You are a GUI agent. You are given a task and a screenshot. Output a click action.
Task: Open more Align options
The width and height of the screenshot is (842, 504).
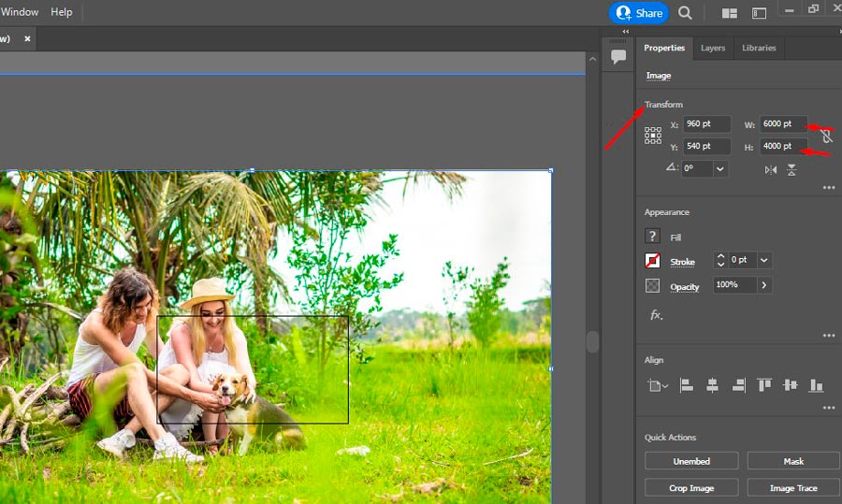[829, 408]
